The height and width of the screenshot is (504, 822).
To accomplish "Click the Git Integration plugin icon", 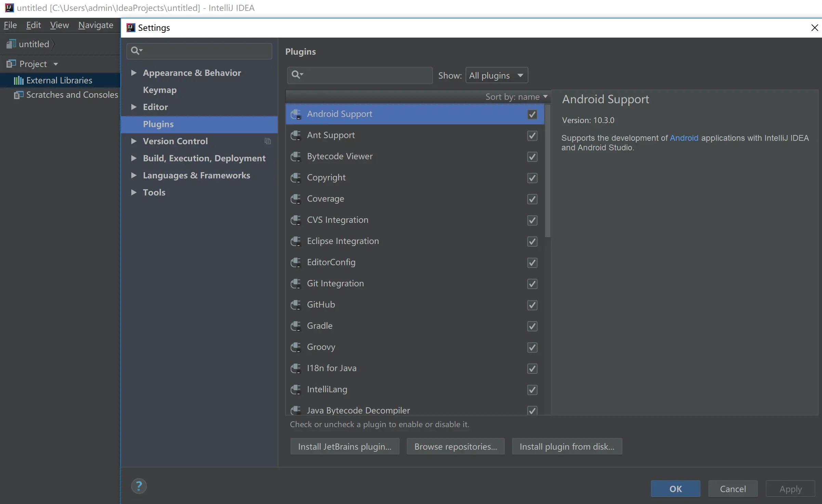I will (x=296, y=284).
